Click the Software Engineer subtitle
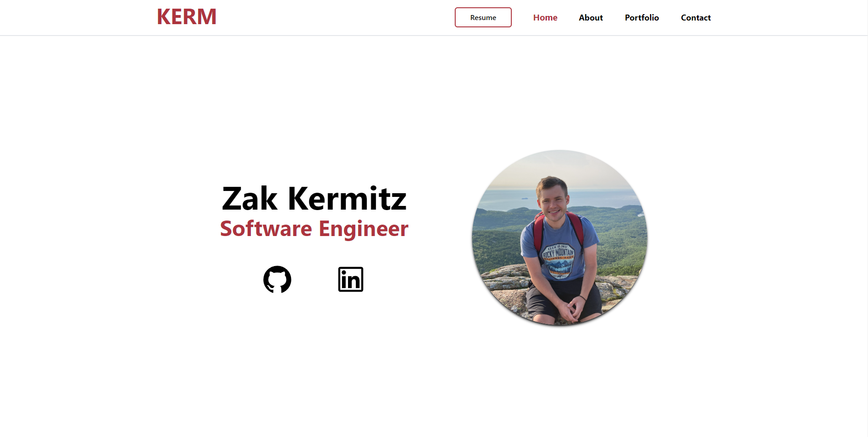The image size is (868, 437). click(314, 229)
